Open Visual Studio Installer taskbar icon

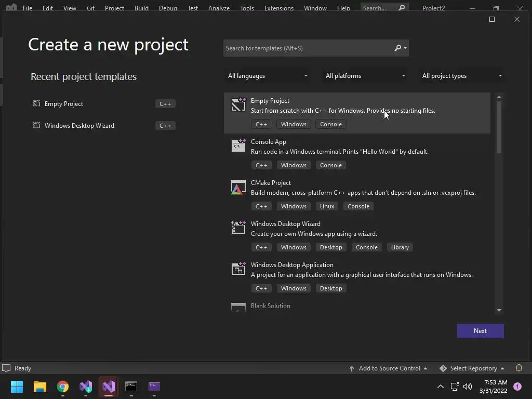86,387
